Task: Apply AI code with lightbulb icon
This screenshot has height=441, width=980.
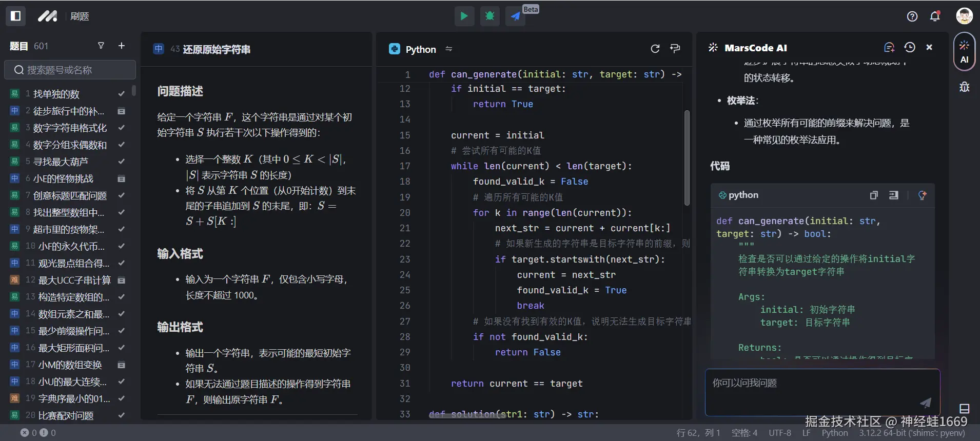Action: tap(922, 195)
